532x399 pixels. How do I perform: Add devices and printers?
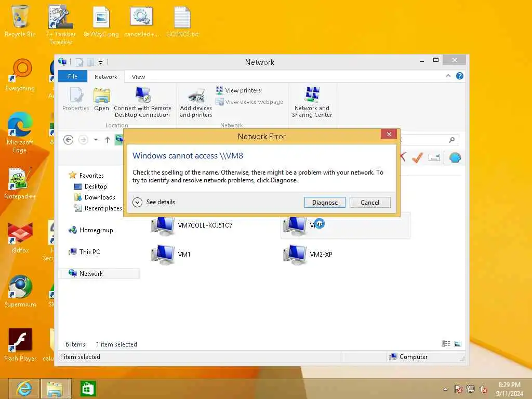point(196,103)
